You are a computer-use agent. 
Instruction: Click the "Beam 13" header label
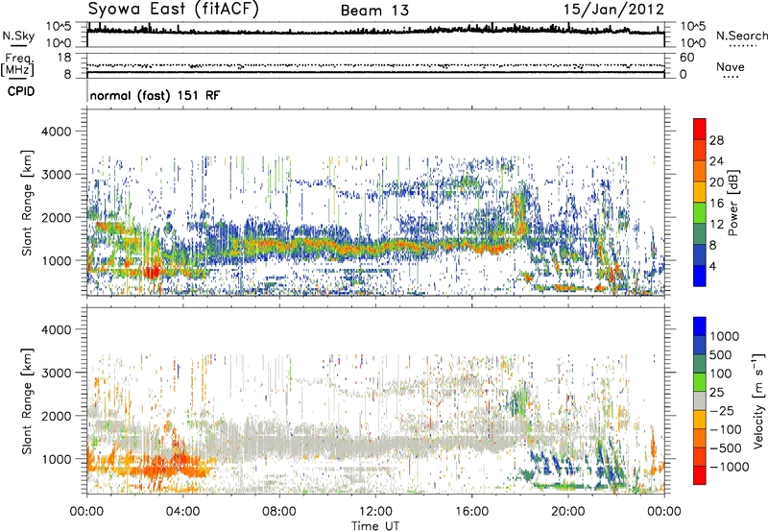coord(374,11)
